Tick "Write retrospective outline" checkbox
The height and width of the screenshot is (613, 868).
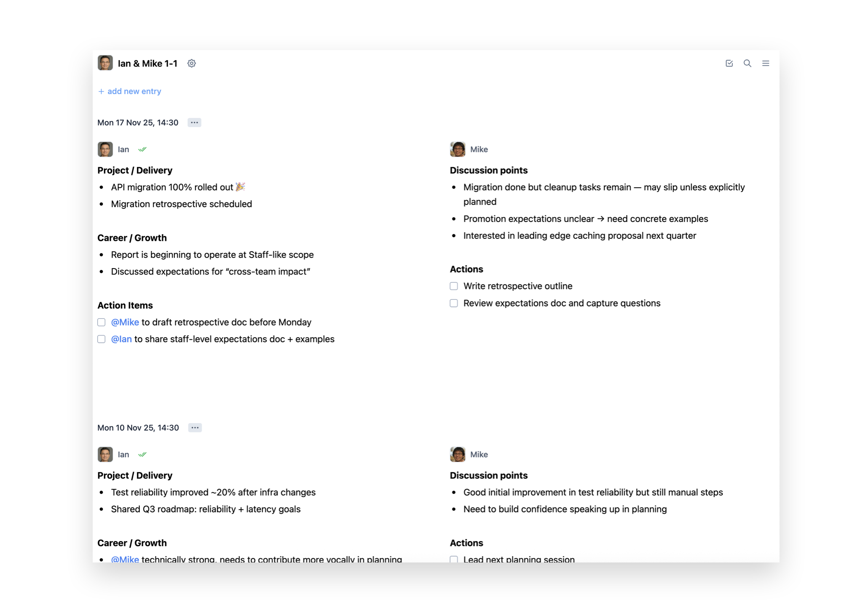pos(454,286)
